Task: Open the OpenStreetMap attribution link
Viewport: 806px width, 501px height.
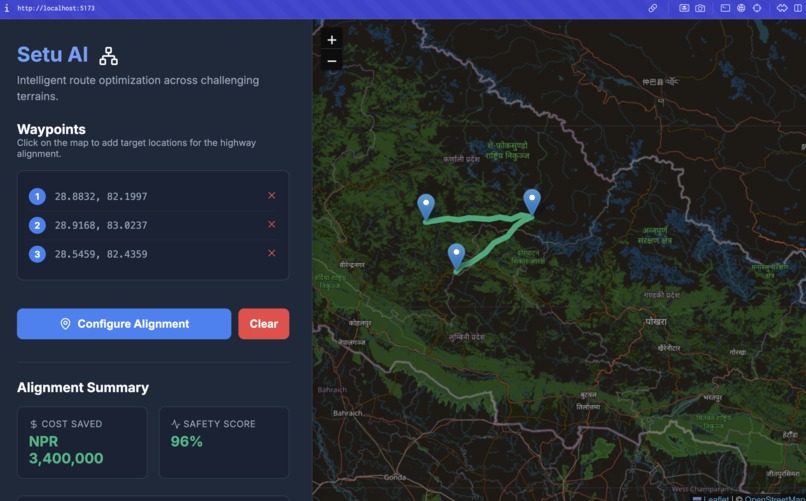Action: (x=775, y=498)
